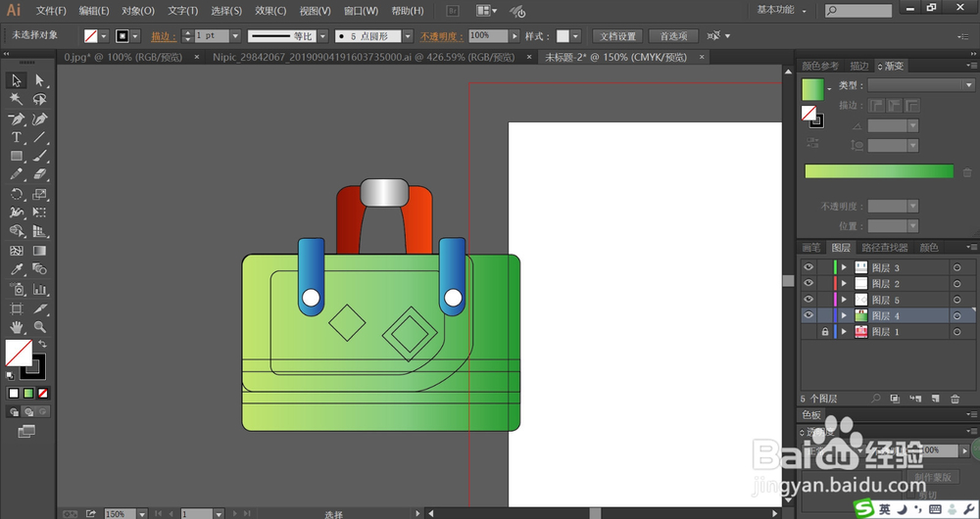This screenshot has height=519, width=980.
Task: Click gradient slider bar in Gradient panel
Action: click(x=879, y=171)
